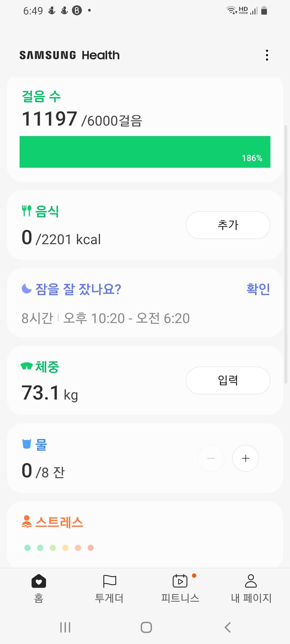Tap the fork and spoon food icon
290x644 pixels.
click(27, 211)
